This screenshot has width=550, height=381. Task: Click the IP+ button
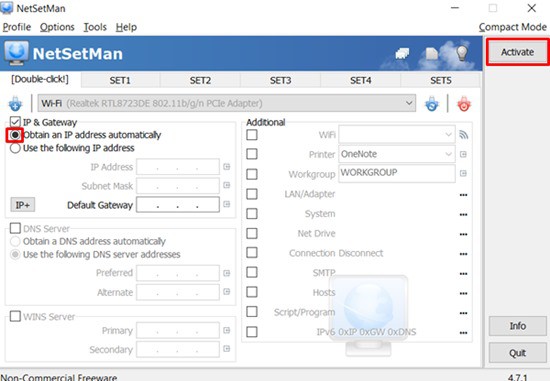point(22,205)
